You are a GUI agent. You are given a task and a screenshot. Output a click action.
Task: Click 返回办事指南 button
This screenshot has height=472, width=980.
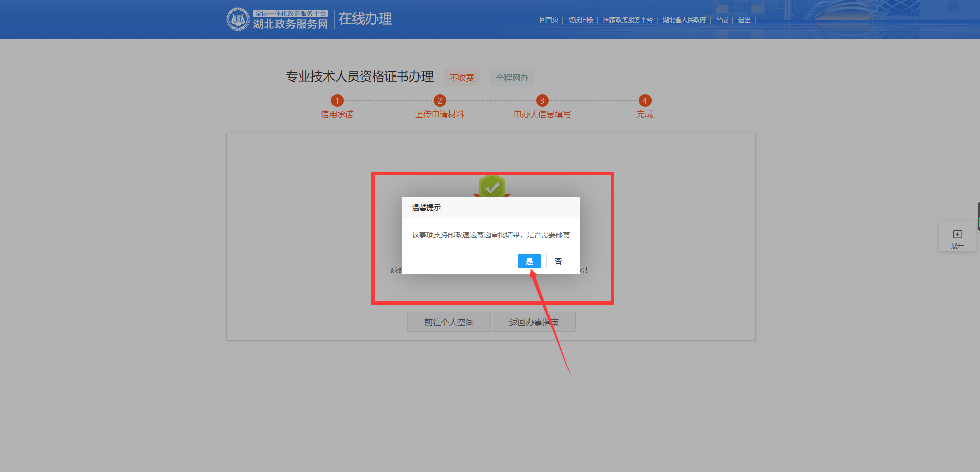point(534,322)
